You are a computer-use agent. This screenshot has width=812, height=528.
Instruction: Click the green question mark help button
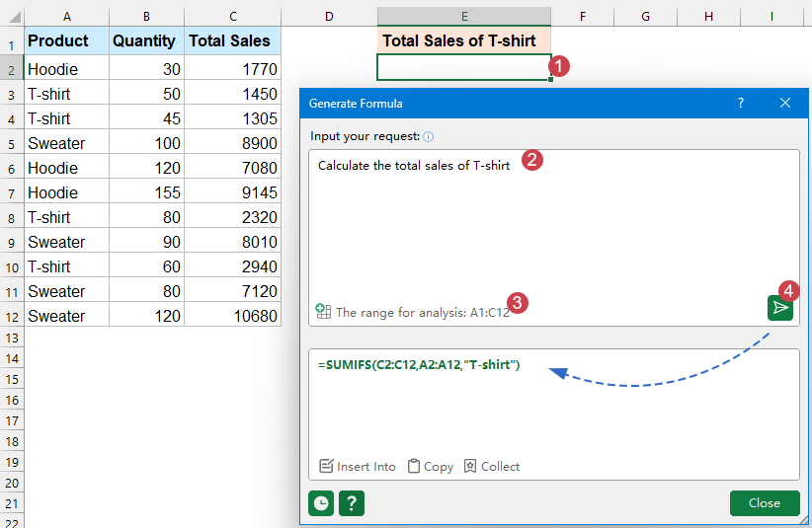click(x=352, y=502)
